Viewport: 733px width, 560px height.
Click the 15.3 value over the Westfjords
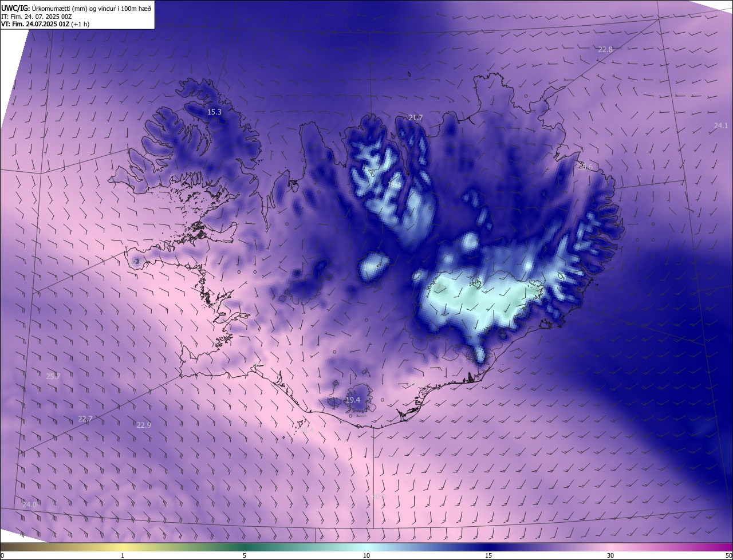pos(214,112)
